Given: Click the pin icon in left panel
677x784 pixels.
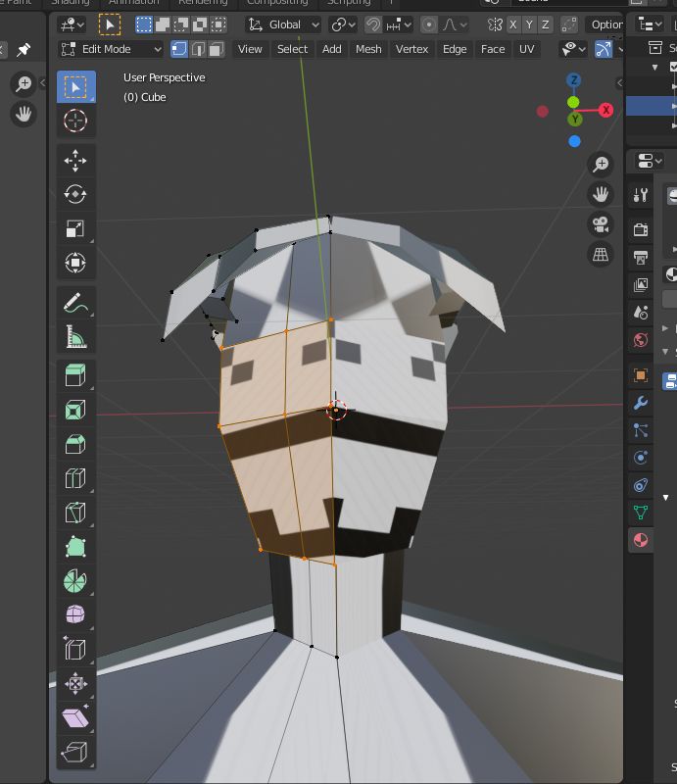Looking at the screenshot, I should [24, 50].
